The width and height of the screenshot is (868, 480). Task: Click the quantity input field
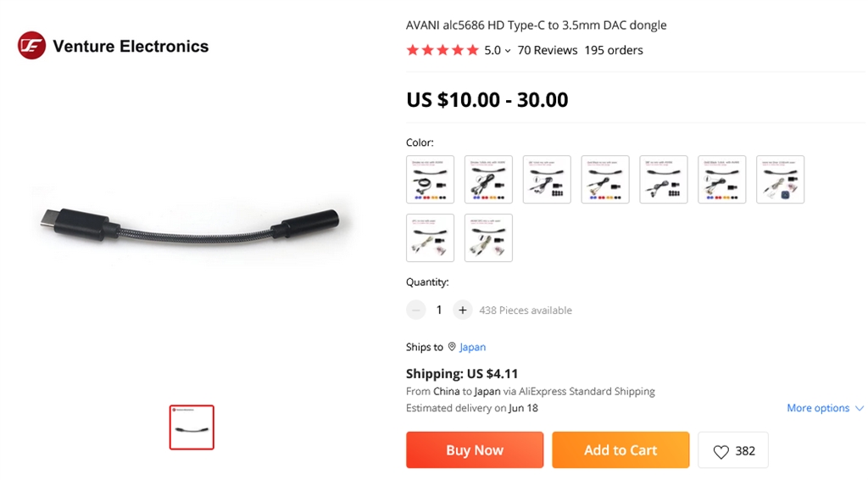[439, 310]
